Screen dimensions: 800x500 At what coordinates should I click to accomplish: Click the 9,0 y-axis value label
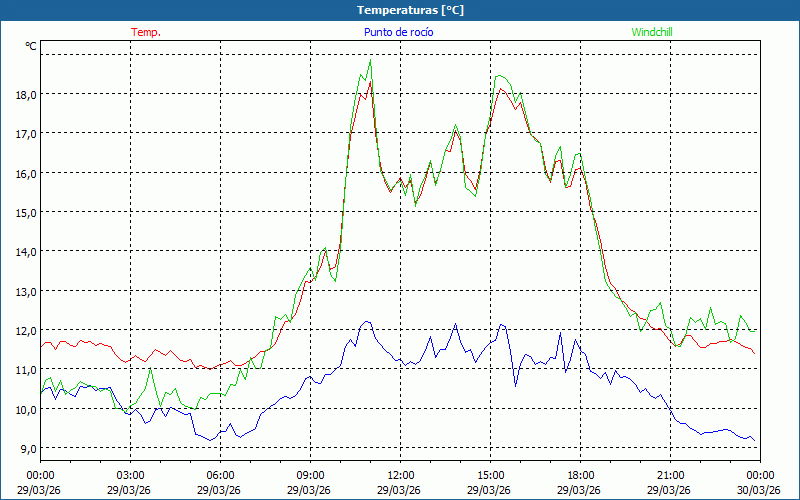pyautogui.click(x=27, y=448)
